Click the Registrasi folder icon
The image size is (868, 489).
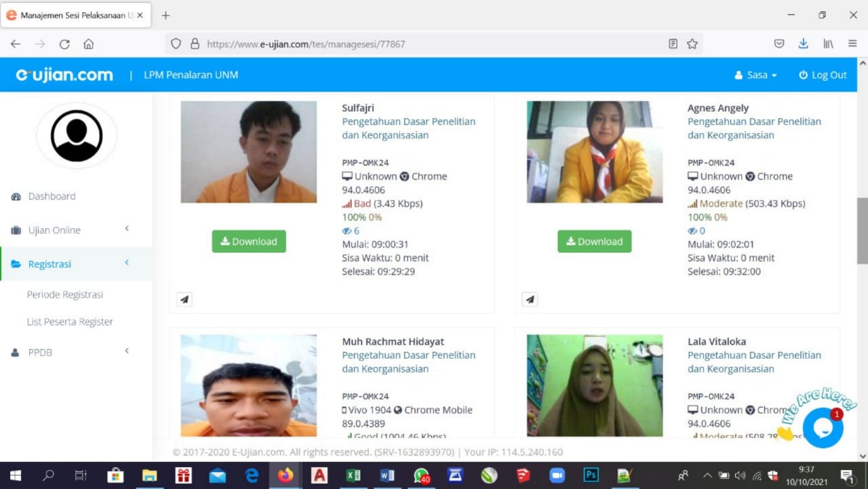point(16,265)
